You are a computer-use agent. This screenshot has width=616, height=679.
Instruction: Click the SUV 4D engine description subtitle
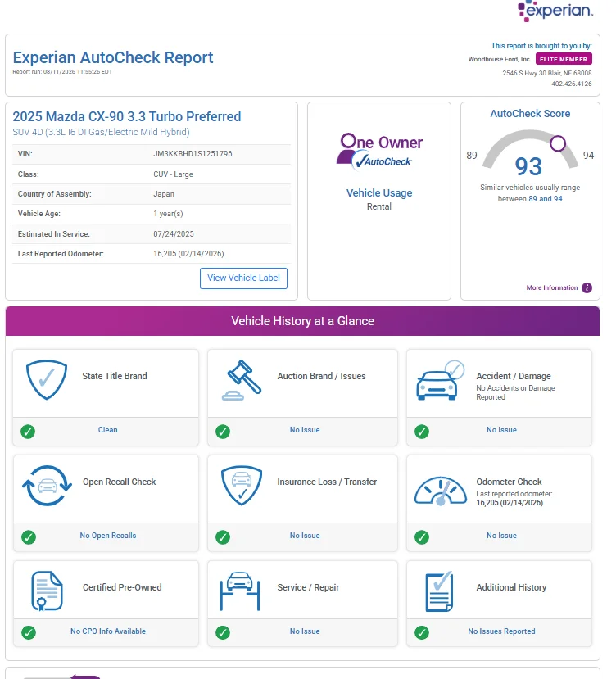(x=101, y=132)
